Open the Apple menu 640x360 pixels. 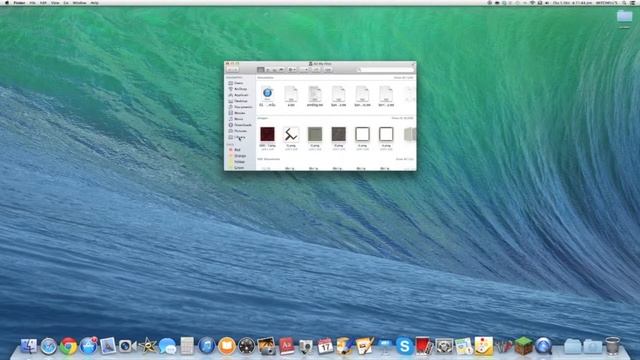(x=7, y=3)
